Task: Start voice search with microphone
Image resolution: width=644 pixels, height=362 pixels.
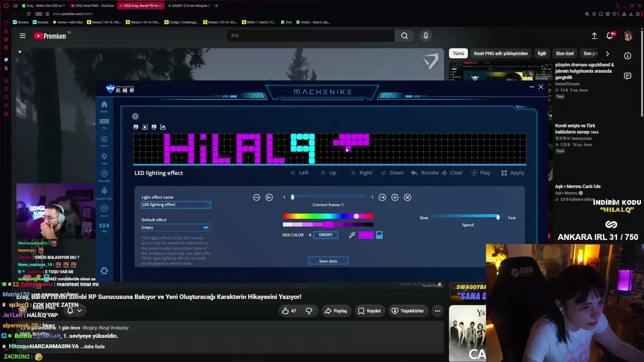Action: click(426, 36)
